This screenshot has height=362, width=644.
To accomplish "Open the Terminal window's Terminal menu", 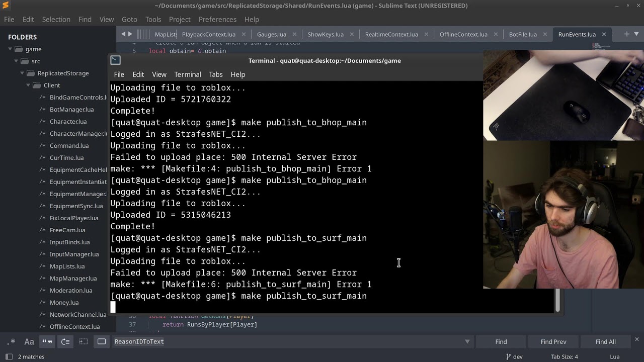I will pyautogui.click(x=188, y=74).
